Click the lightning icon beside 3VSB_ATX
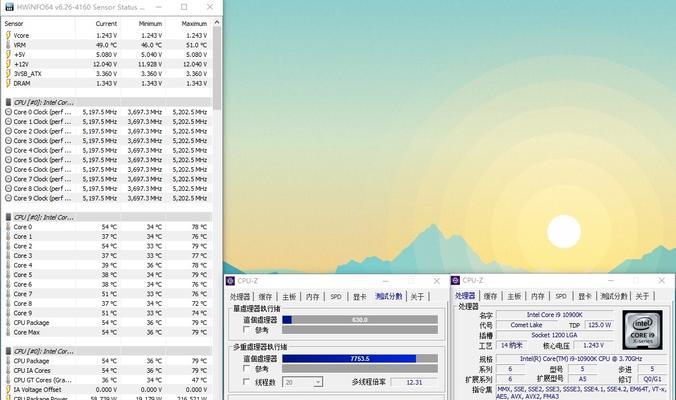The width and height of the screenshot is (676, 400). [x=8, y=73]
